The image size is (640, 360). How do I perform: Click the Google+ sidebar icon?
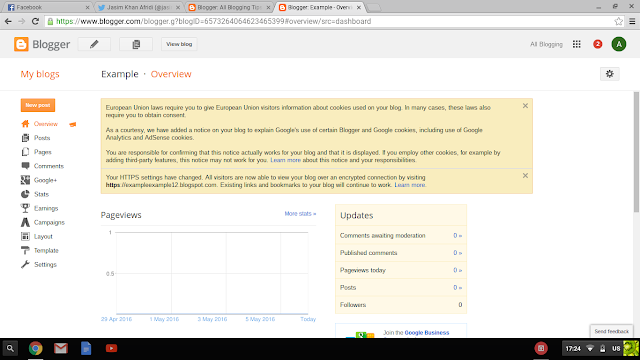tap(25, 180)
